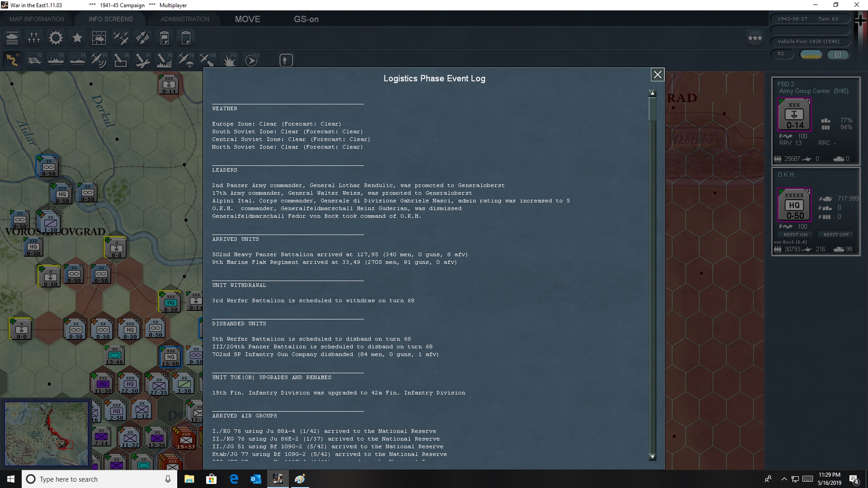Screen dimensions: 868x488
Task: Click the F12 end turn icon
Action: click(251, 60)
